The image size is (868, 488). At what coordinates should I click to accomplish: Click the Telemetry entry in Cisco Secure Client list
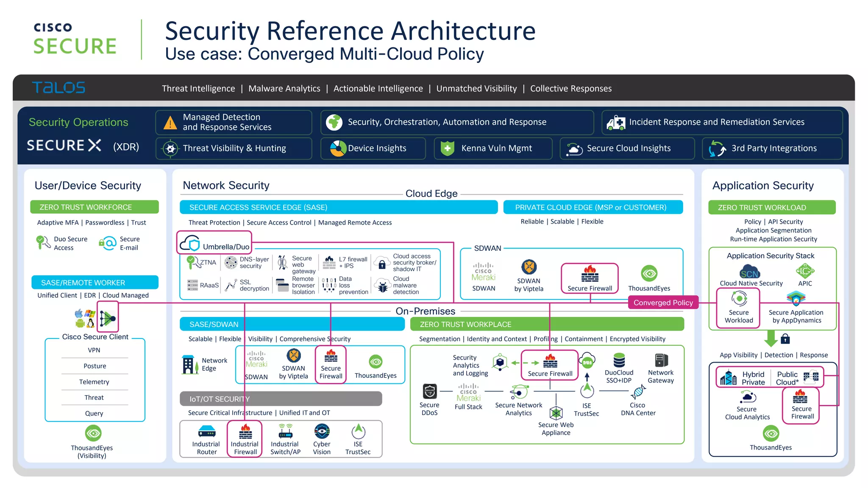(94, 382)
